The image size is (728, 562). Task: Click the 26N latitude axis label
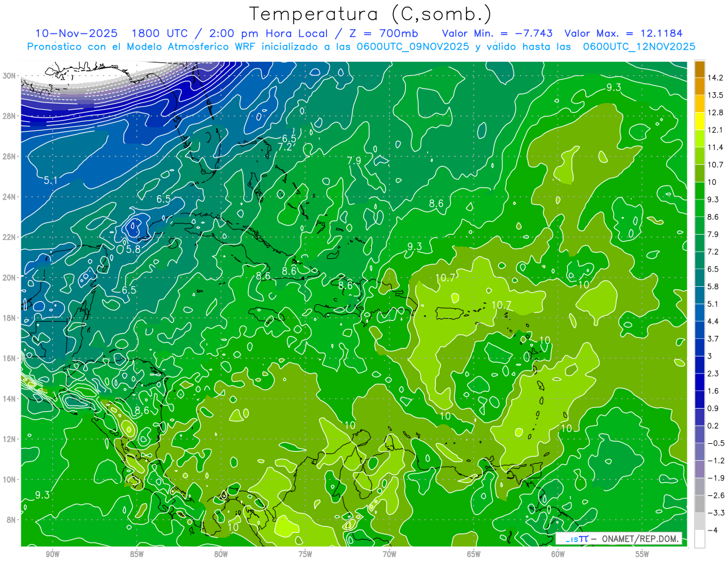pyautogui.click(x=10, y=156)
